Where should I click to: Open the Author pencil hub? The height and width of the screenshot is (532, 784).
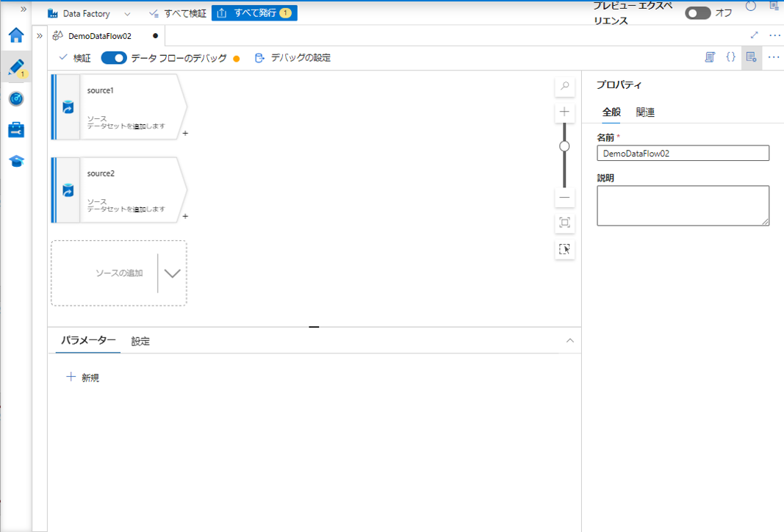16,67
